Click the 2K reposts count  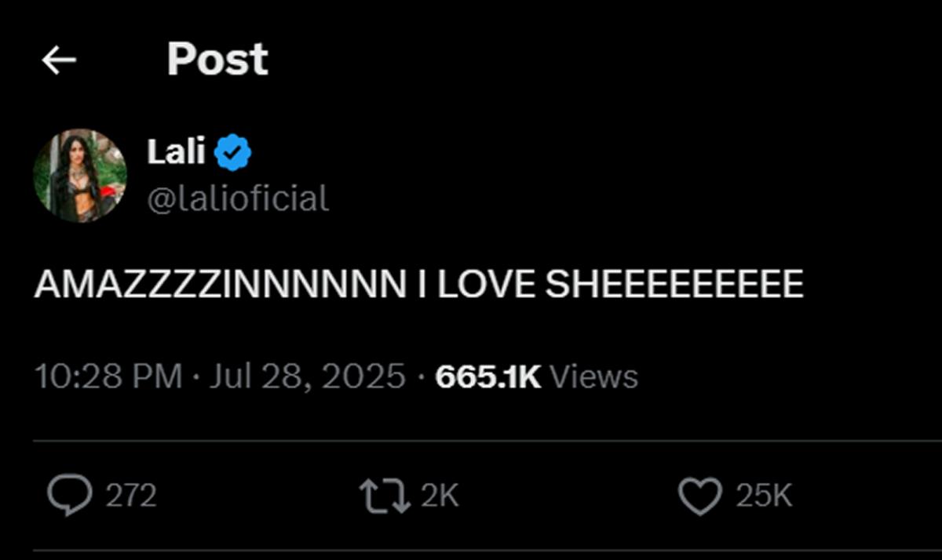click(x=440, y=496)
